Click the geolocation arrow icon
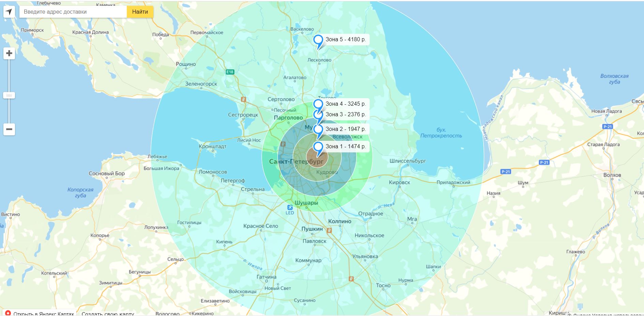The height and width of the screenshot is (316, 644). point(9,12)
